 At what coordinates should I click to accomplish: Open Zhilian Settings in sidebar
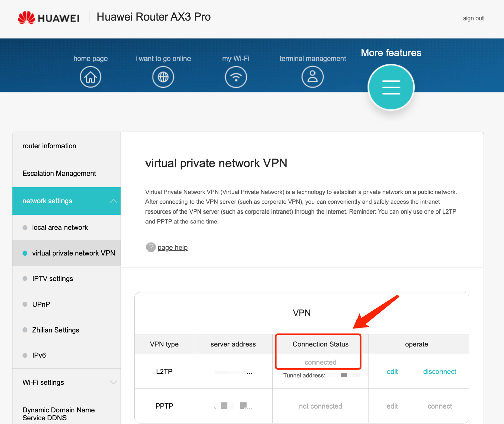[55, 330]
